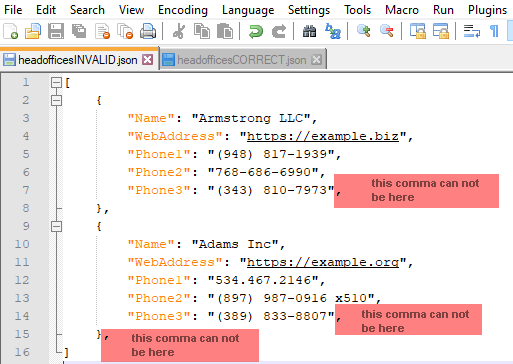Viewport: 513px width, 364px height.
Task: Zoom in with magnifier plus icon
Action: pyautogui.click(x=363, y=31)
